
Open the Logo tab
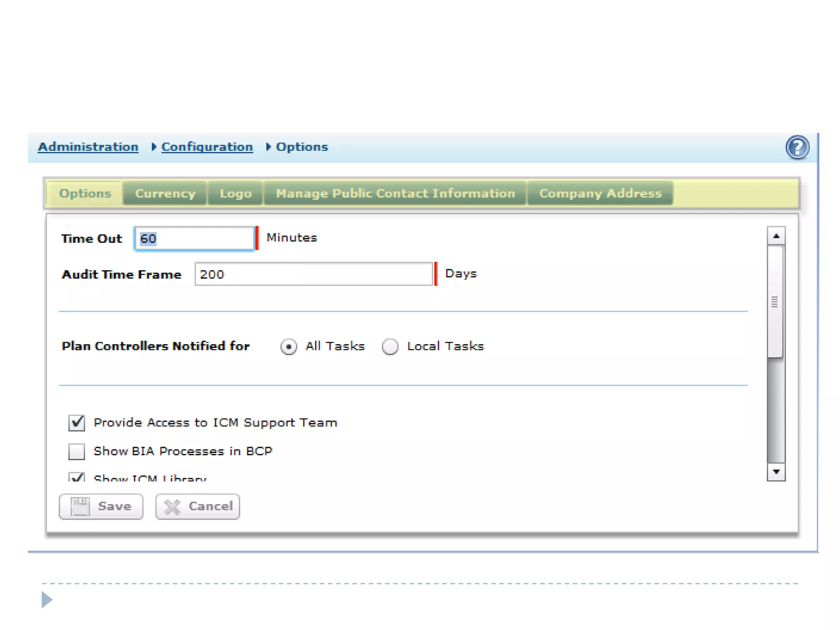(235, 193)
